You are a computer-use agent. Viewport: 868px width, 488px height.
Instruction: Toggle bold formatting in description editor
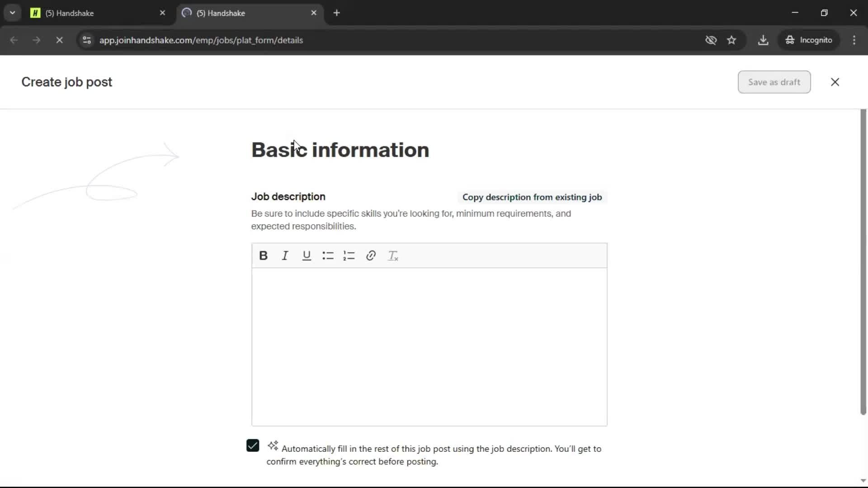[263, 256]
